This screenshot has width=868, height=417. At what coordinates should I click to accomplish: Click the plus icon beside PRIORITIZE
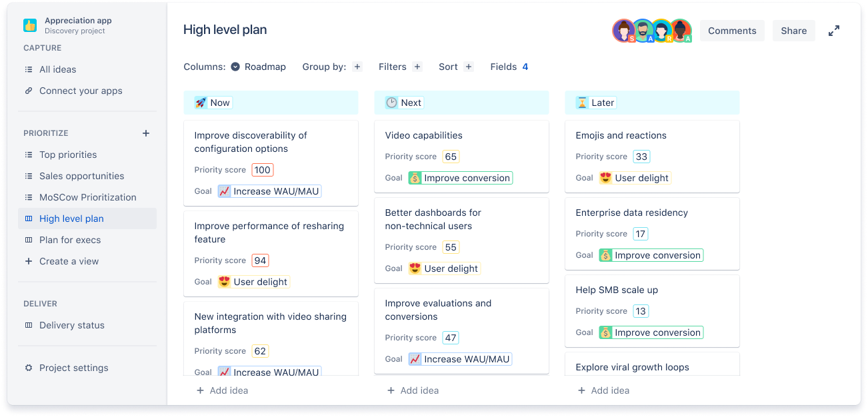click(x=146, y=133)
